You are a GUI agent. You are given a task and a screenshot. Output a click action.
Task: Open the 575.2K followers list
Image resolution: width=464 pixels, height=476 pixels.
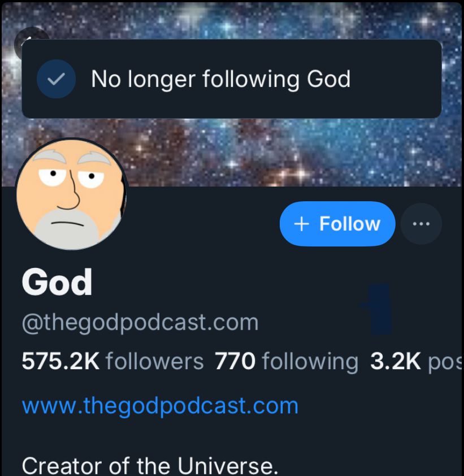tap(112, 361)
